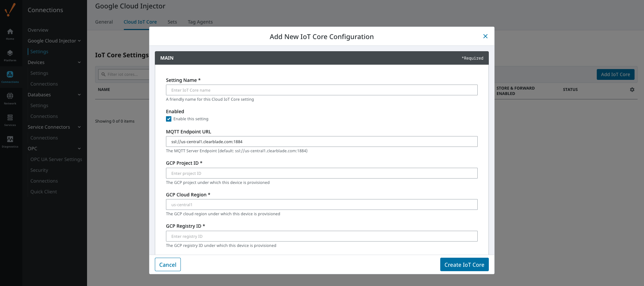Toggle the OPC section chevron
The height and width of the screenshot is (286, 644).
[x=79, y=149]
